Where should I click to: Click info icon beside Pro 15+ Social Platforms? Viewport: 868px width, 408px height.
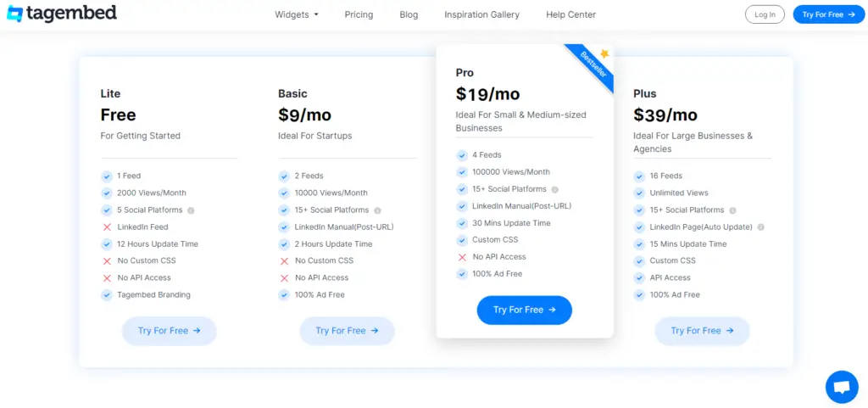point(555,189)
